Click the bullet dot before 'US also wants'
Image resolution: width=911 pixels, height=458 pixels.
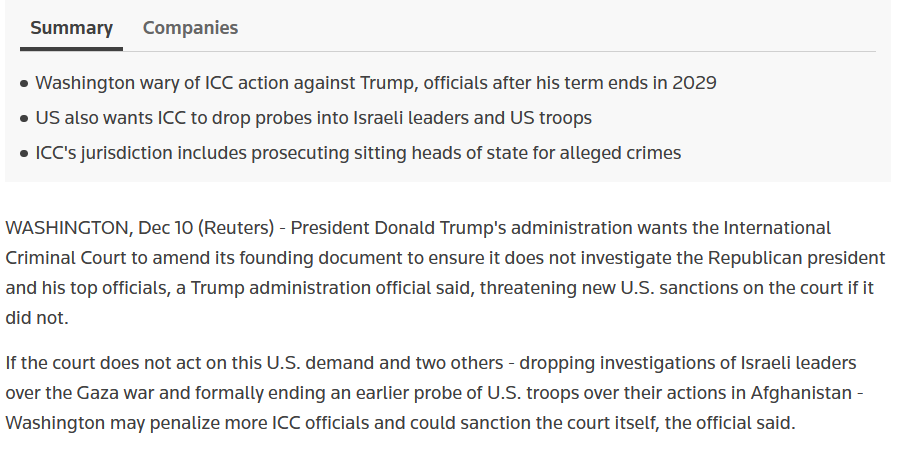(24, 119)
